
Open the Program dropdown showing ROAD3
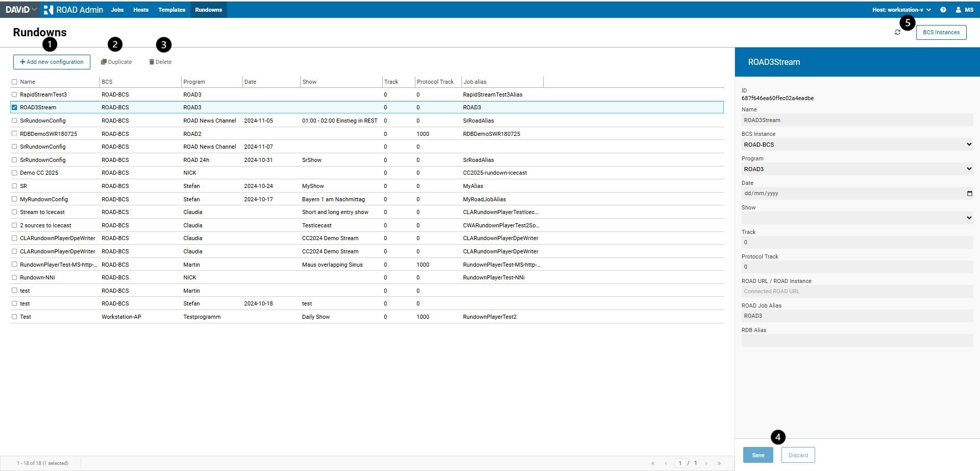tap(857, 169)
